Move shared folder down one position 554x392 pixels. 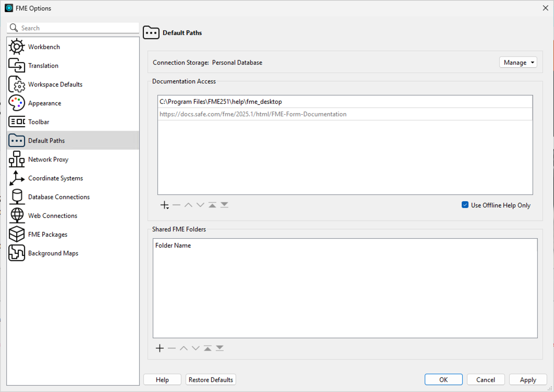click(196, 348)
